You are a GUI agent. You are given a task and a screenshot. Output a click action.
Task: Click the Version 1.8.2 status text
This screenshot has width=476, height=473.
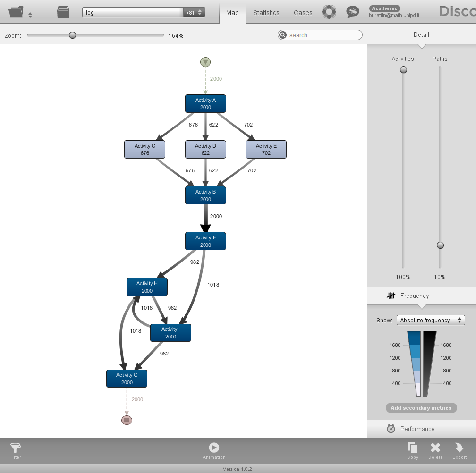[x=238, y=469]
